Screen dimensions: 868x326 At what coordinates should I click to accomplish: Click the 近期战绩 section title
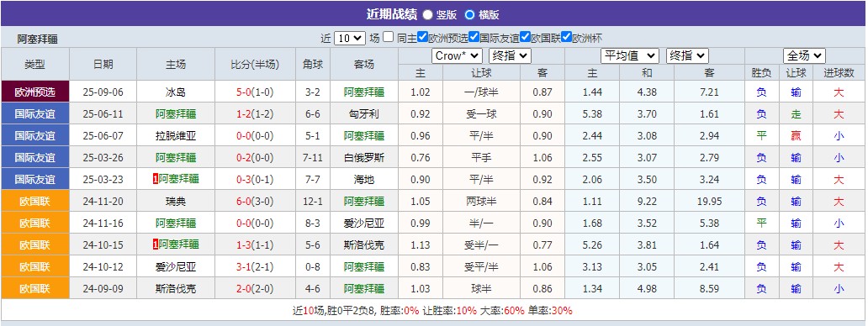(x=391, y=14)
